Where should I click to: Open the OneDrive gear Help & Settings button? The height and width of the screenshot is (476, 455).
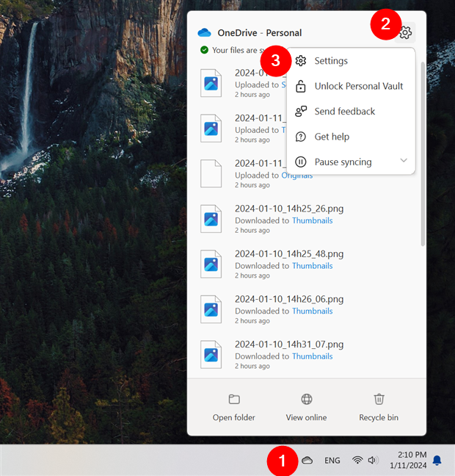point(405,32)
